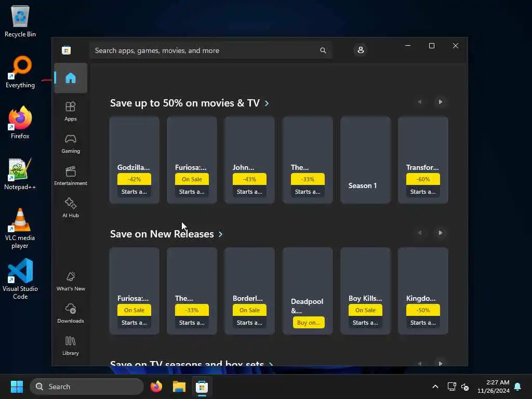This screenshot has height=399, width=532.
Task: Open File Explorer from the taskbar
Action: click(x=179, y=387)
